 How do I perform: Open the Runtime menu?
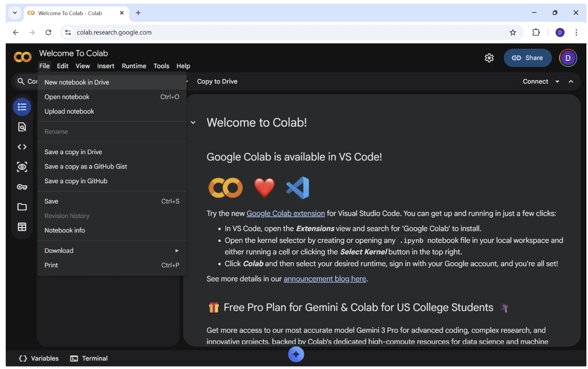tap(134, 66)
